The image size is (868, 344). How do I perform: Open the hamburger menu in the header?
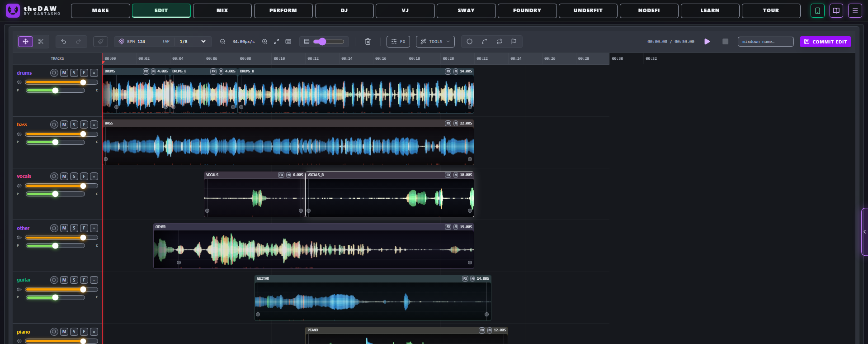point(855,10)
